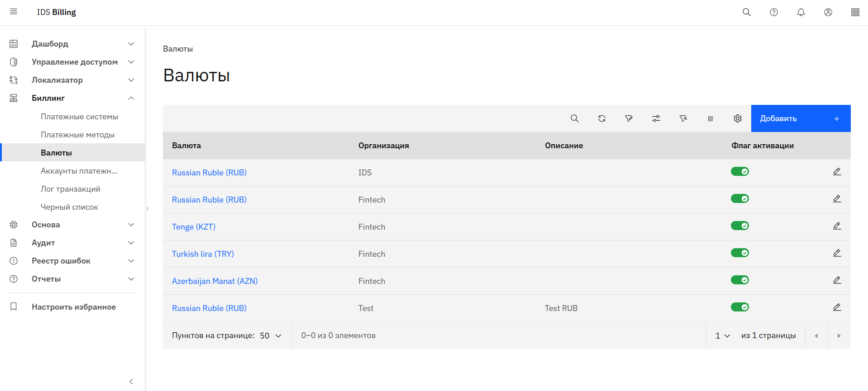Go to Платежные системы in the sidebar

79,117
